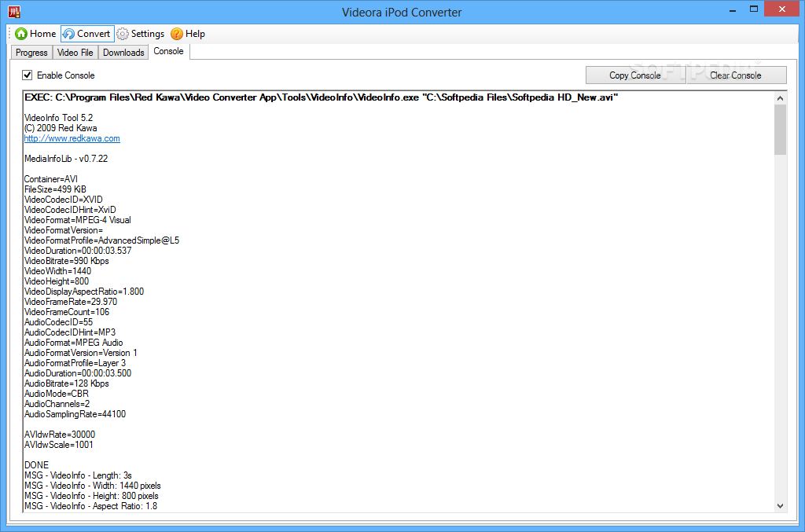Click the Copy Console button

pyautogui.click(x=635, y=75)
